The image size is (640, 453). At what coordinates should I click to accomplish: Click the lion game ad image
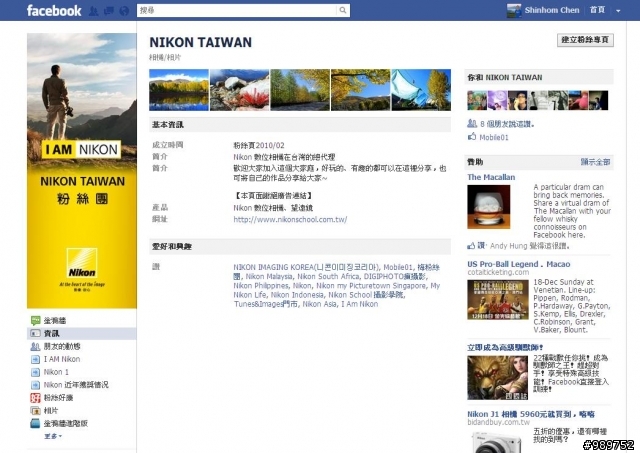coord(498,378)
